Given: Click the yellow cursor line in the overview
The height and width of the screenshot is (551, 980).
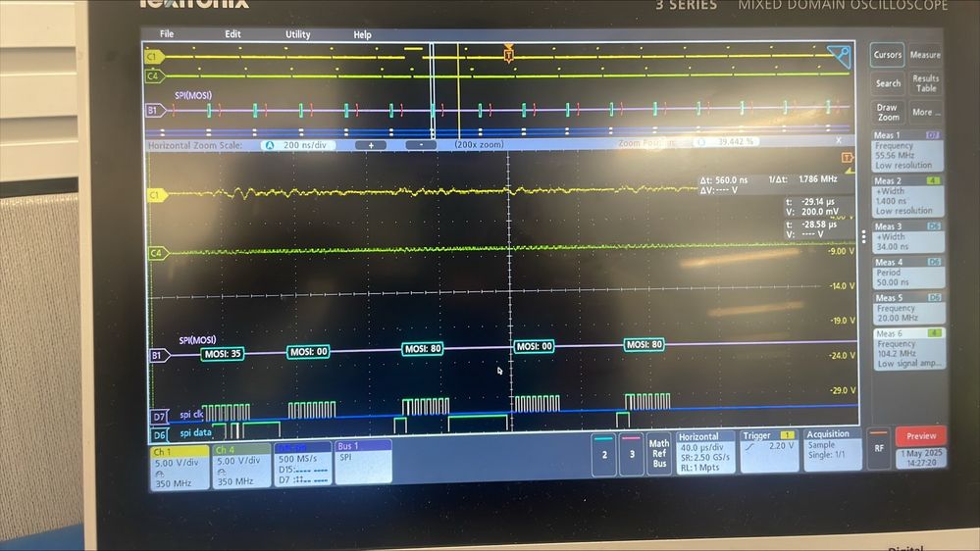Looking at the screenshot, I should 458,90.
